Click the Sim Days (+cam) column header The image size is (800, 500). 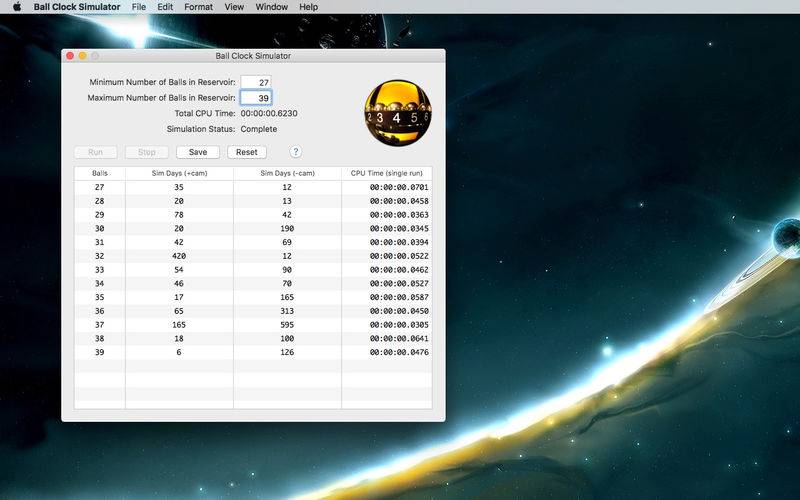click(x=179, y=173)
